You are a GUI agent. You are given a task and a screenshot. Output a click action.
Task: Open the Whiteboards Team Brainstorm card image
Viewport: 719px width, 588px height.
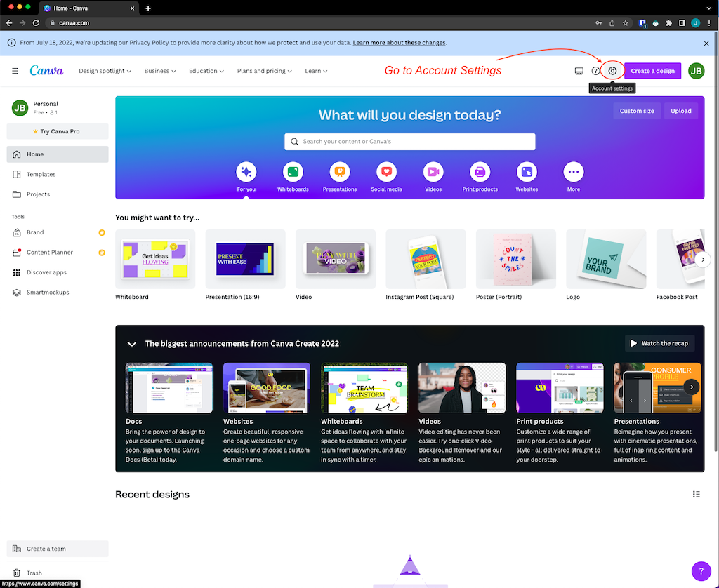[x=364, y=388]
